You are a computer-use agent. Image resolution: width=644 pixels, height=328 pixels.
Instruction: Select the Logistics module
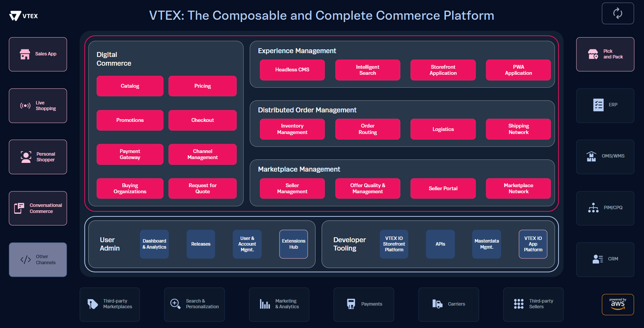[x=443, y=129]
